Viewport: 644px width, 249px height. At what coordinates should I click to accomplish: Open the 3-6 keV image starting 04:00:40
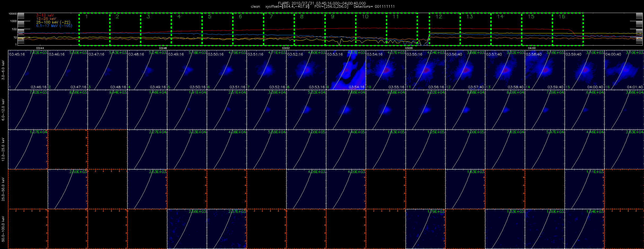pyautogui.click(x=624, y=70)
